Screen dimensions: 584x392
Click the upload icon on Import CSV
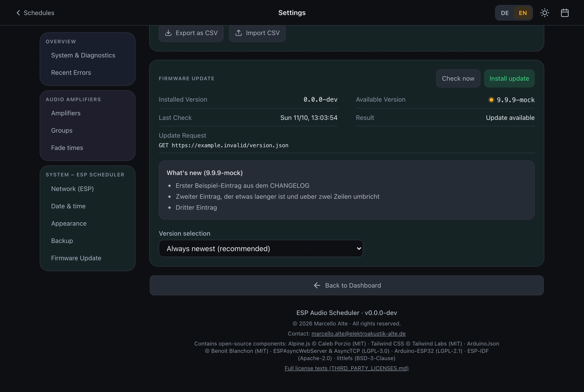click(x=239, y=33)
